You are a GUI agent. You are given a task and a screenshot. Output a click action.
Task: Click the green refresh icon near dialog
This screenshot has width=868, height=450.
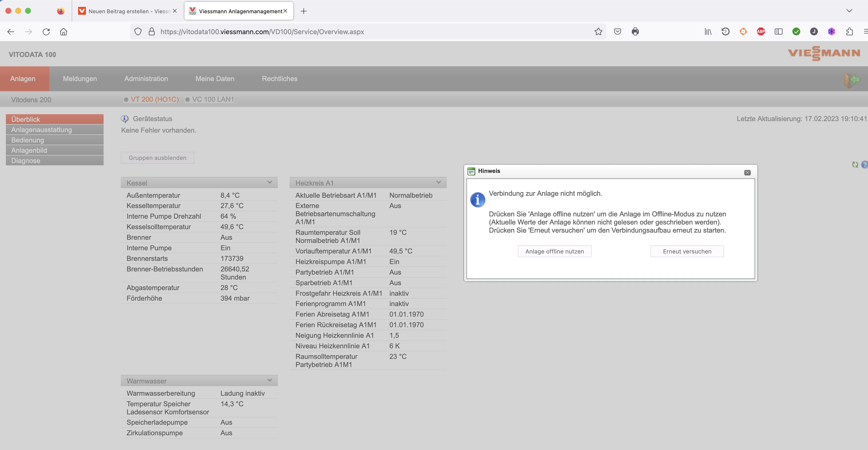pos(855,165)
